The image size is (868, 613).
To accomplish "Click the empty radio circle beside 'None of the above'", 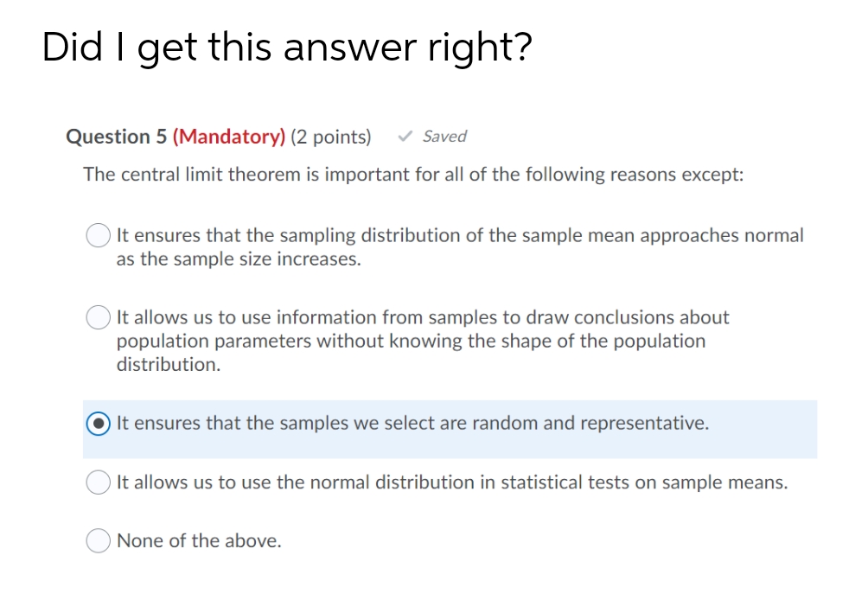I will tap(98, 540).
